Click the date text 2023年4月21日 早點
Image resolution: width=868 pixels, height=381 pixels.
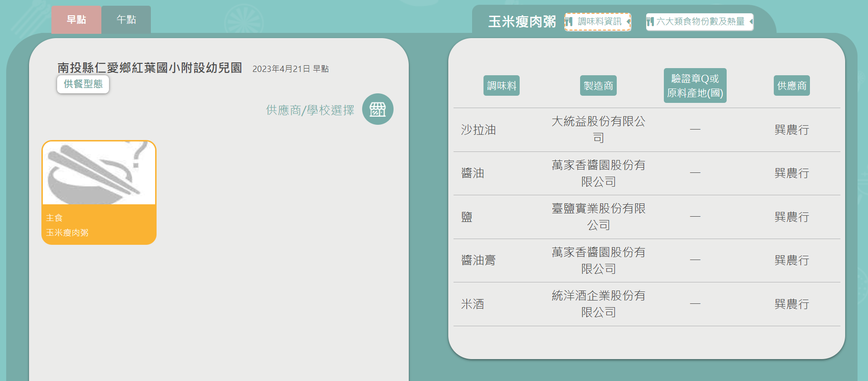tap(291, 69)
